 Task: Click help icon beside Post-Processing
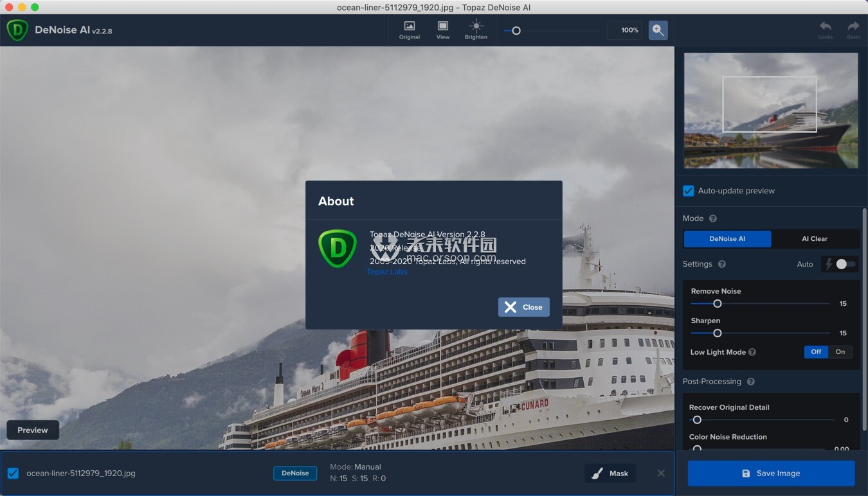(750, 382)
